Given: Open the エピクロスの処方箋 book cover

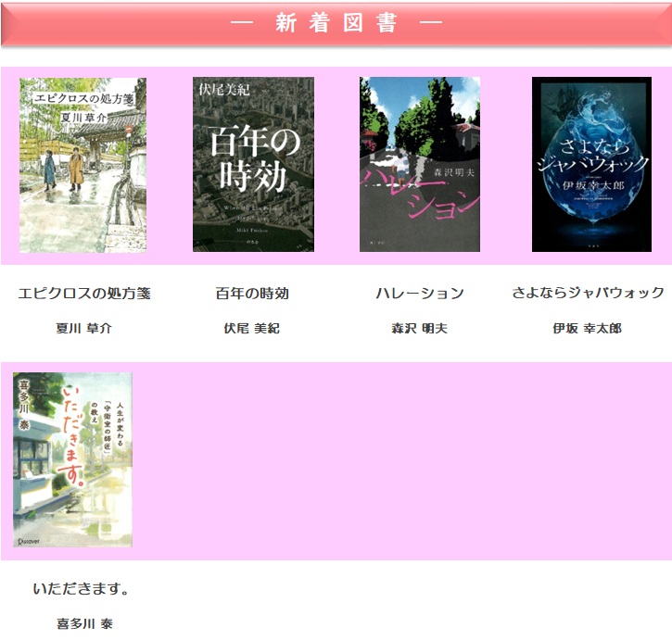Looking at the screenshot, I should pyautogui.click(x=82, y=165).
